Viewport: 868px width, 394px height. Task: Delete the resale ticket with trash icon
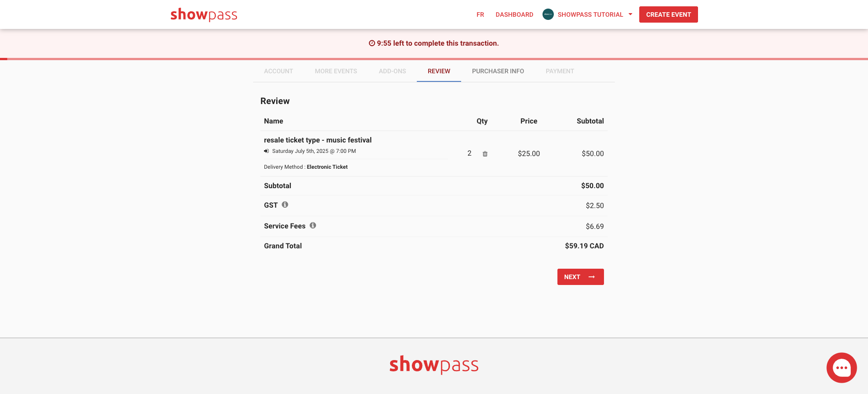[485, 154]
